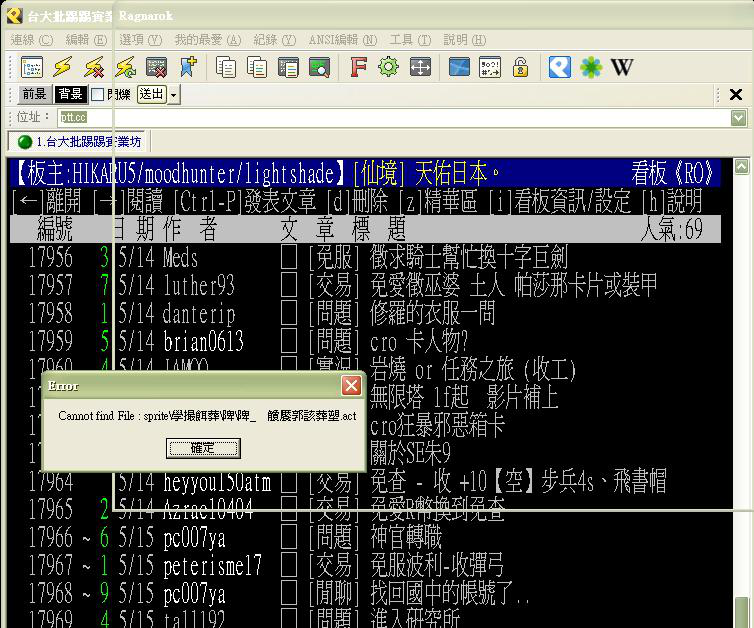754x628 pixels.
Task: Click the vertical scrollbar thumb
Action: [x=741, y=612]
